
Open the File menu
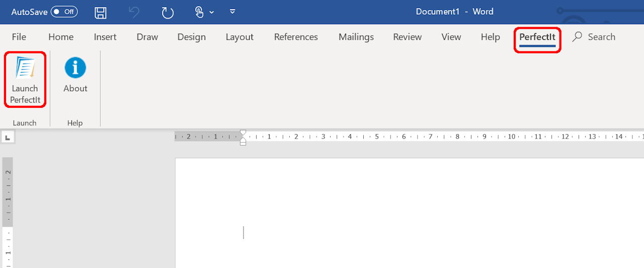click(x=19, y=37)
